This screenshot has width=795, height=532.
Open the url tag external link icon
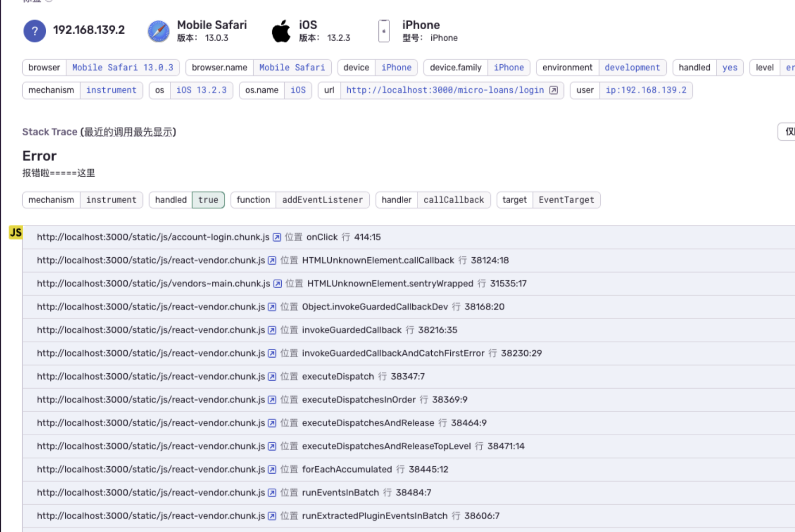tap(553, 90)
